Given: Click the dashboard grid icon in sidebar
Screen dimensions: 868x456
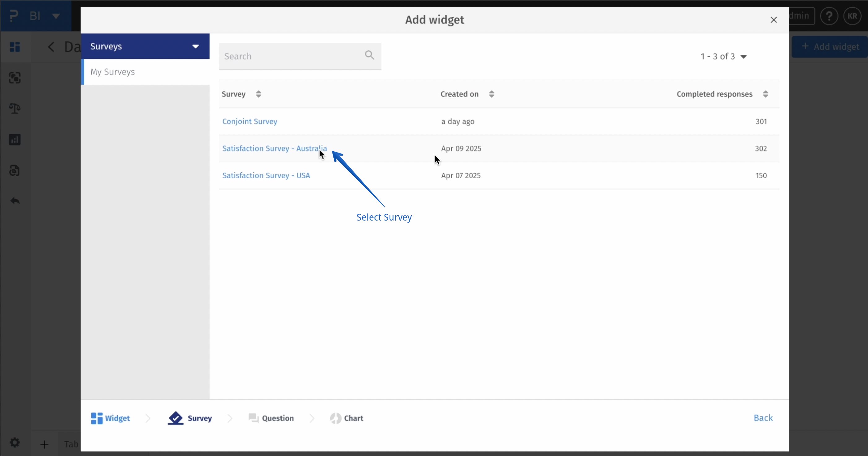Looking at the screenshot, I should 15,47.
